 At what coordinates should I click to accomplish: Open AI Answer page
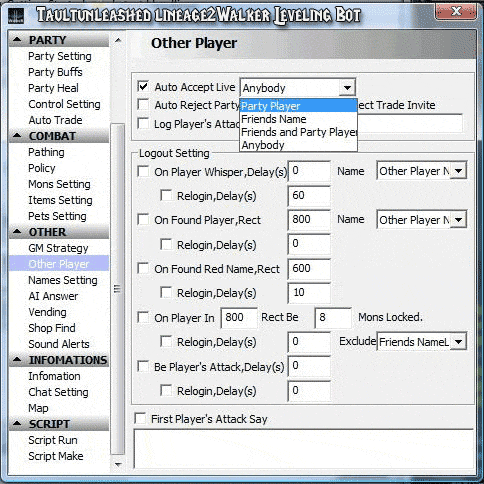point(53,296)
